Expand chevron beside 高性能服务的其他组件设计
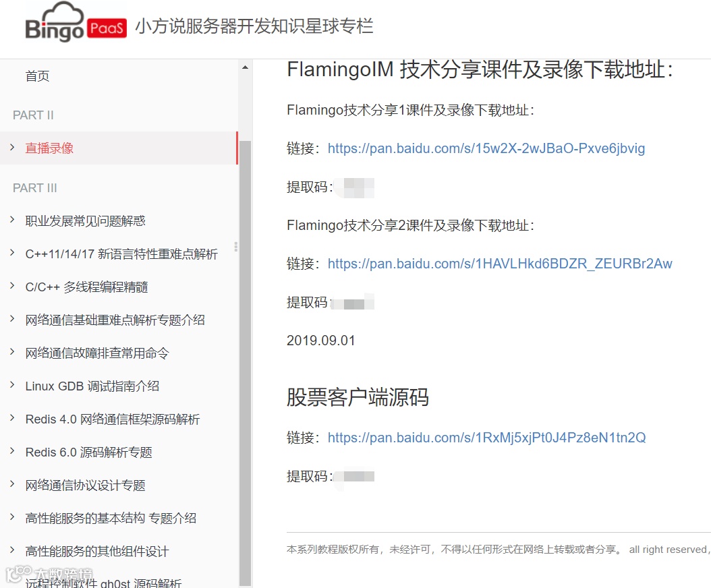Image resolution: width=711 pixels, height=588 pixels. coord(12,550)
